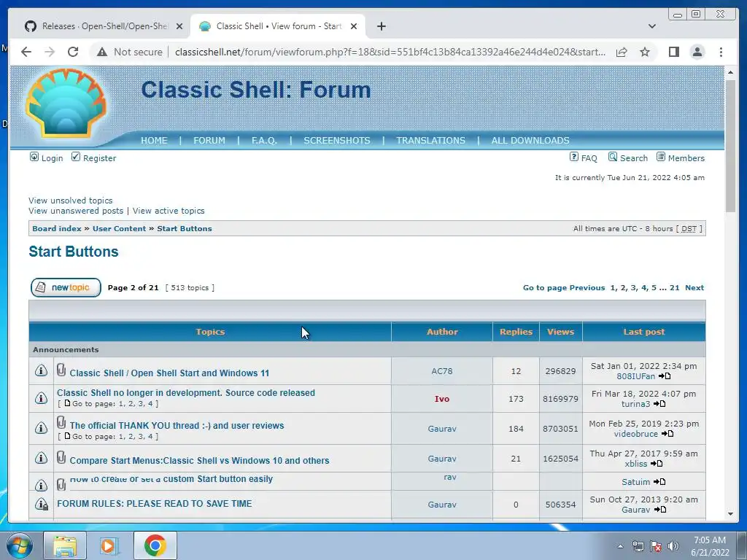Image resolution: width=747 pixels, height=560 pixels.
Task: Open author Ivo's profile
Action: tap(441, 399)
